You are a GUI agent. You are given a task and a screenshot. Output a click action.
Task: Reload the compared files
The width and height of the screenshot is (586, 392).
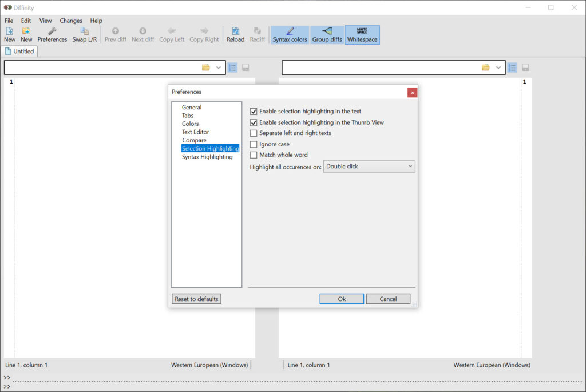[235, 35]
